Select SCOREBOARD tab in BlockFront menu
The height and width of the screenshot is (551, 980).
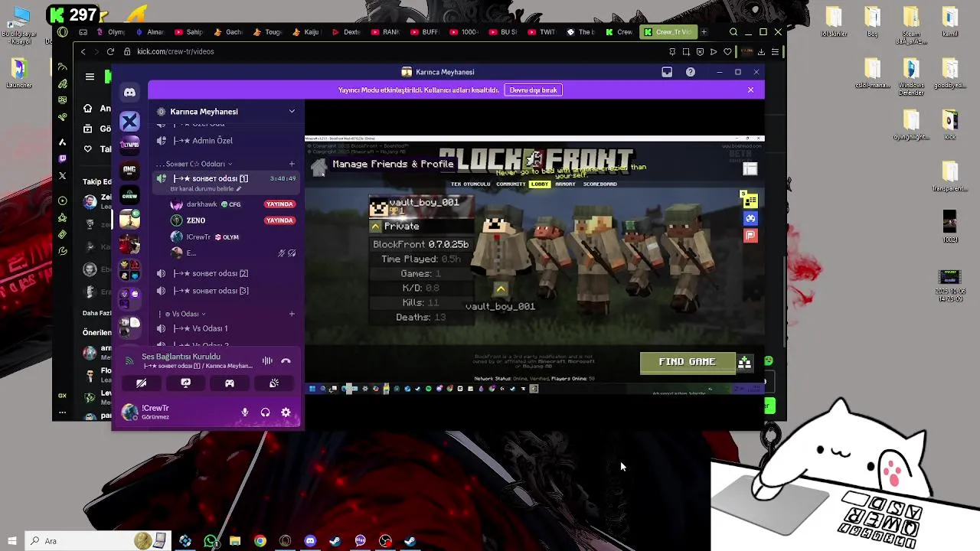click(x=599, y=184)
